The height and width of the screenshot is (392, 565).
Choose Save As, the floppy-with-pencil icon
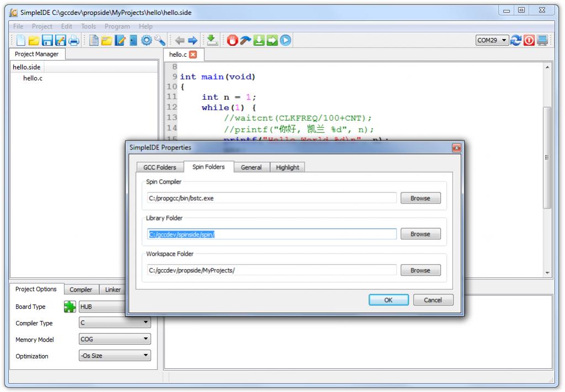[x=61, y=40]
